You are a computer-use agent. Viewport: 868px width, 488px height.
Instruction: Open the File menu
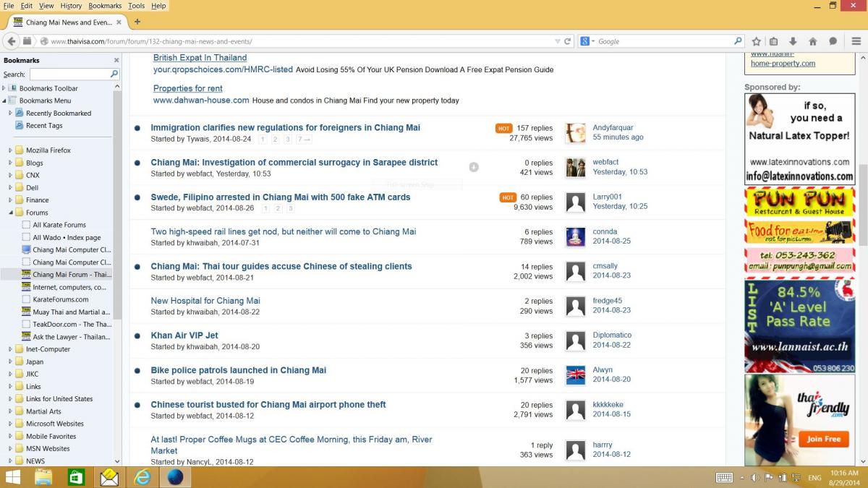(x=9, y=6)
